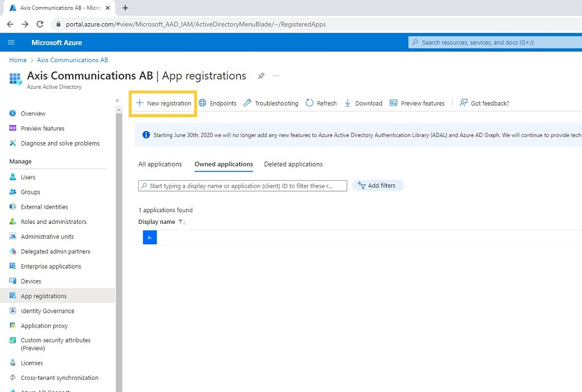Click the Endpoints globe icon
Image resolution: width=582 pixels, height=392 pixels.
point(202,103)
